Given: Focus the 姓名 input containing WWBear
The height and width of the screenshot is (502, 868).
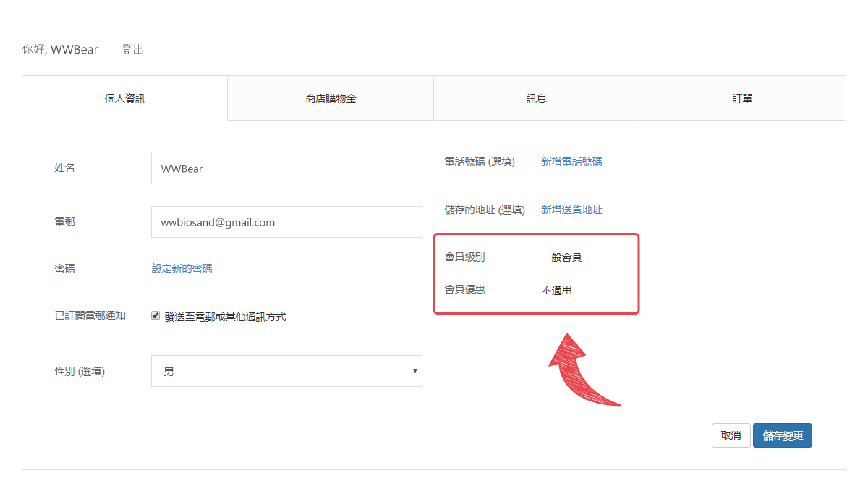Looking at the screenshot, I should point(286,169).
